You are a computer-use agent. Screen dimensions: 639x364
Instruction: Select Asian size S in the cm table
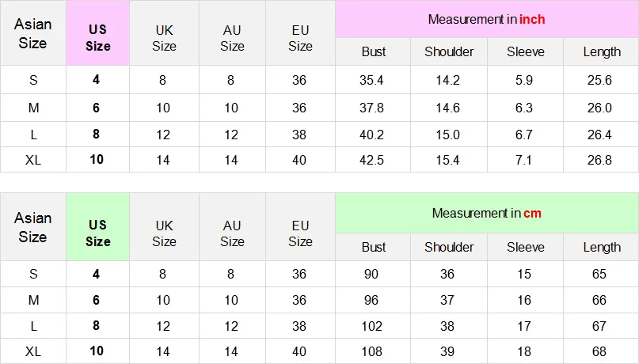pyautogui.click(x=33, y=274)
